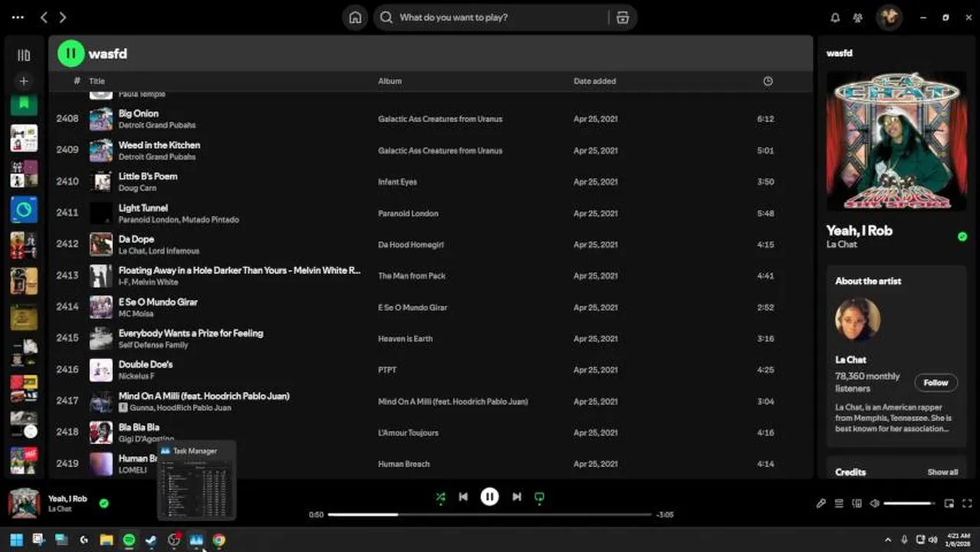The height and width of the screenshot is (552, 980).
Task: Open the Queue icon
Action: [x=839, y=504]
